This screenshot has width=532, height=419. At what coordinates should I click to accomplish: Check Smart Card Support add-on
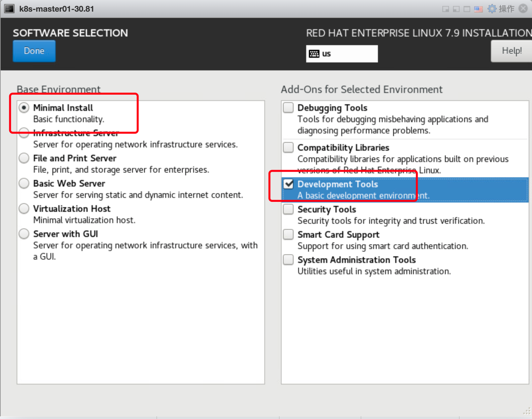click(288, 234)
